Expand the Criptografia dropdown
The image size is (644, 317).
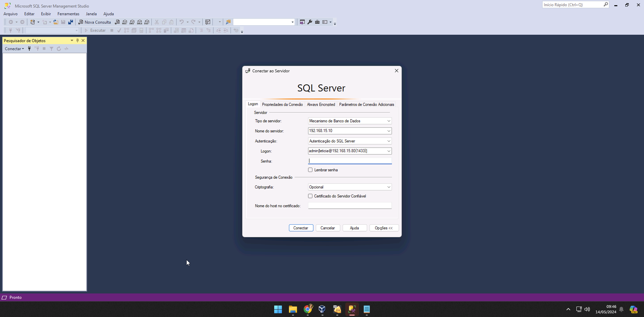click(389, 187)
